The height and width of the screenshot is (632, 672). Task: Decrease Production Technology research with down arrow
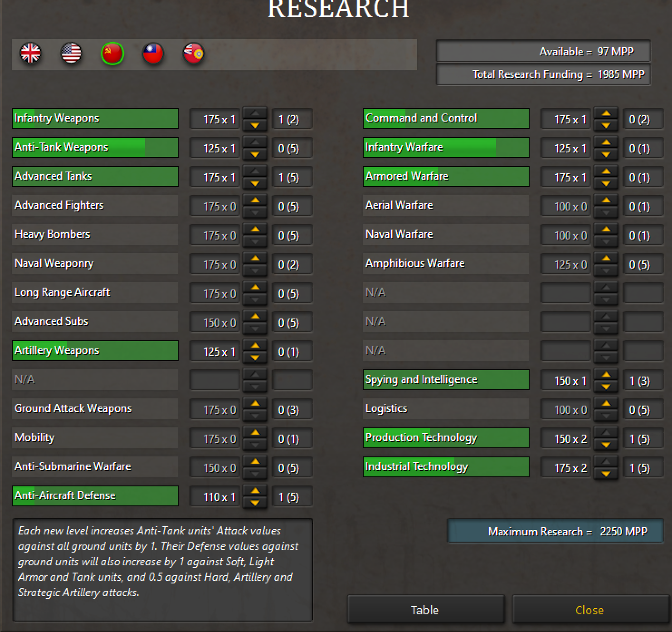coord(606,445)
